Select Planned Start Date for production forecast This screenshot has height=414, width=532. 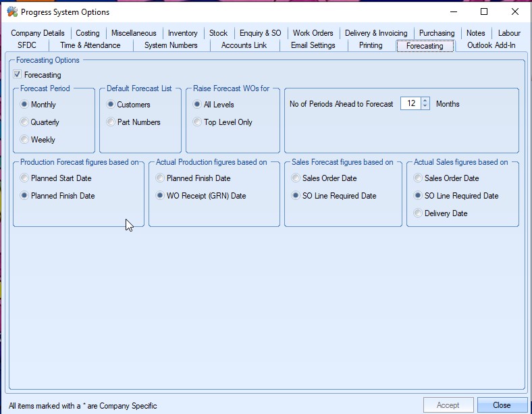[25, 178]
